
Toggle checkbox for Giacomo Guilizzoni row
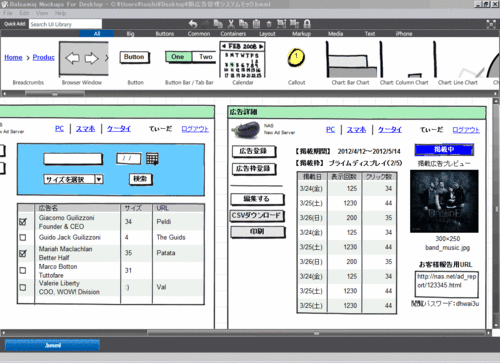point(23,222)
